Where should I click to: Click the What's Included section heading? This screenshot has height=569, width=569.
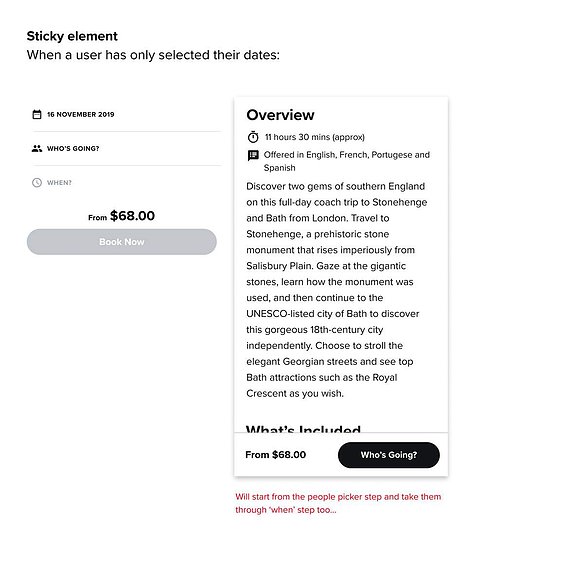pyautogui.click(x=303, y=429)
